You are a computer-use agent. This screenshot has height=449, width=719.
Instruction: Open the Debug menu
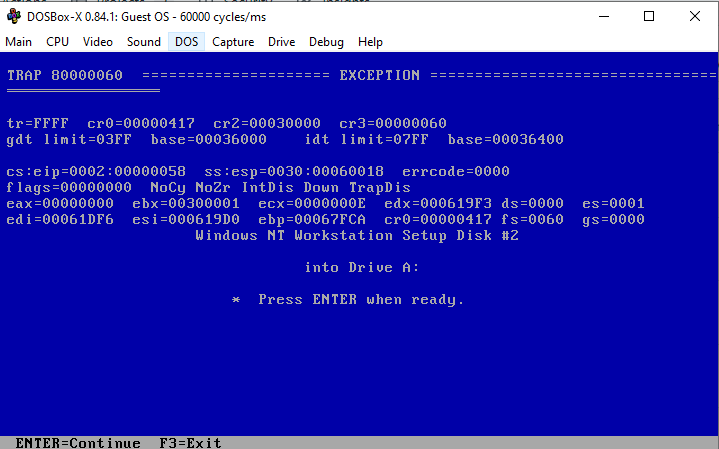pos(326,42)
